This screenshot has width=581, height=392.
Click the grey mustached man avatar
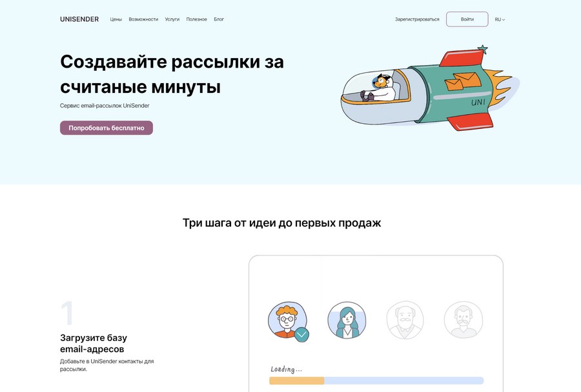point(405,320)
